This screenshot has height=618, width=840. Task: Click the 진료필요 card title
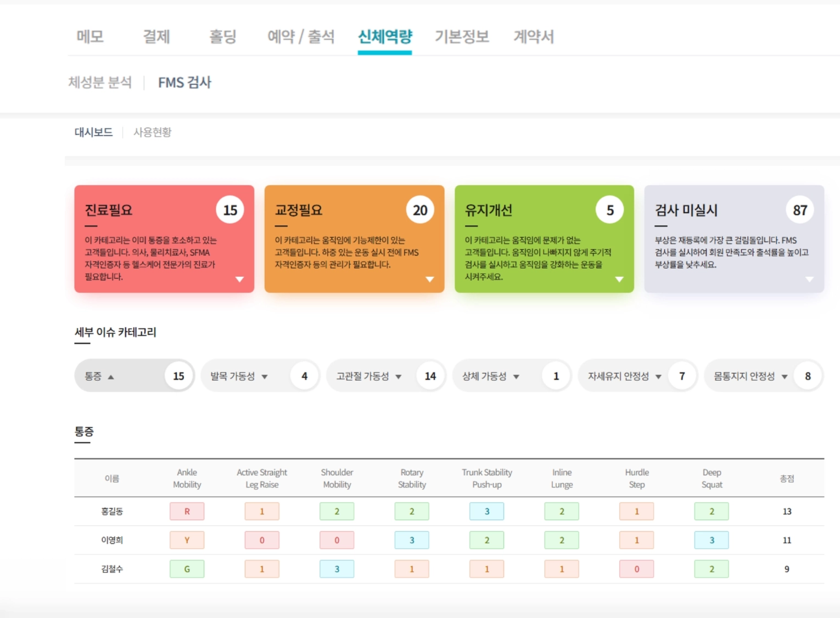pyautogui.click(x=109, y=210)
